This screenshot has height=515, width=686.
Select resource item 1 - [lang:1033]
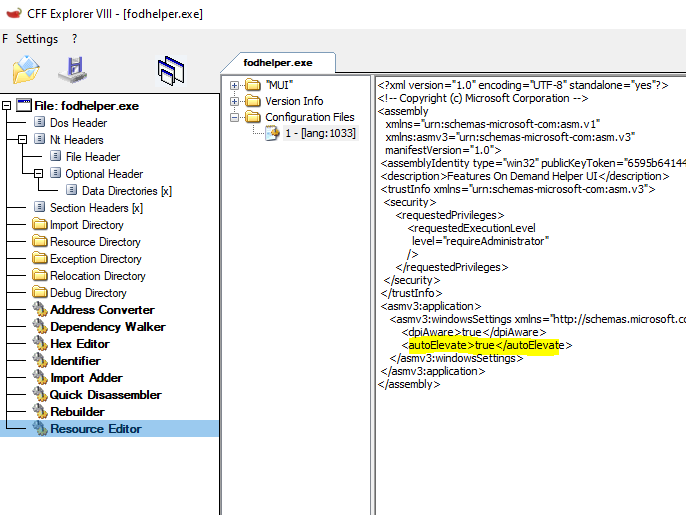pyautogui.click(x=319, y=133)
